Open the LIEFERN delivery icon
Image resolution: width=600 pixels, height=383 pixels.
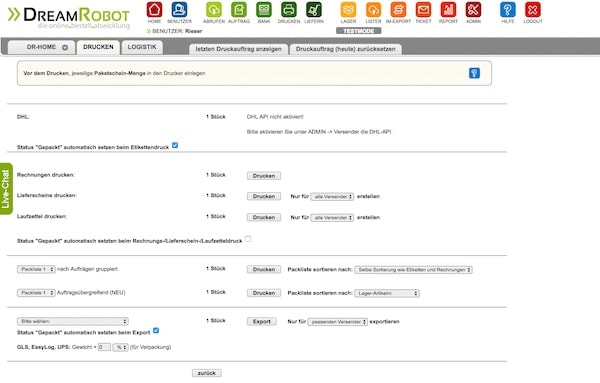(x=314, y=10)
